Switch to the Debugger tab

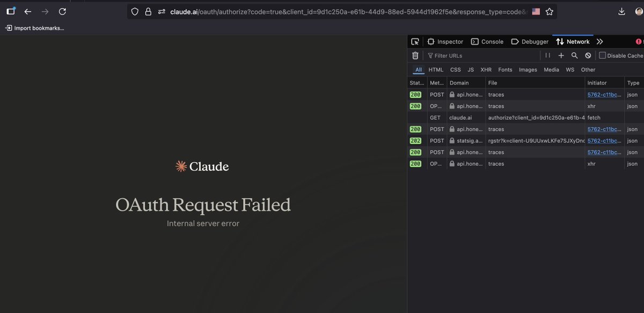point(530,41)
